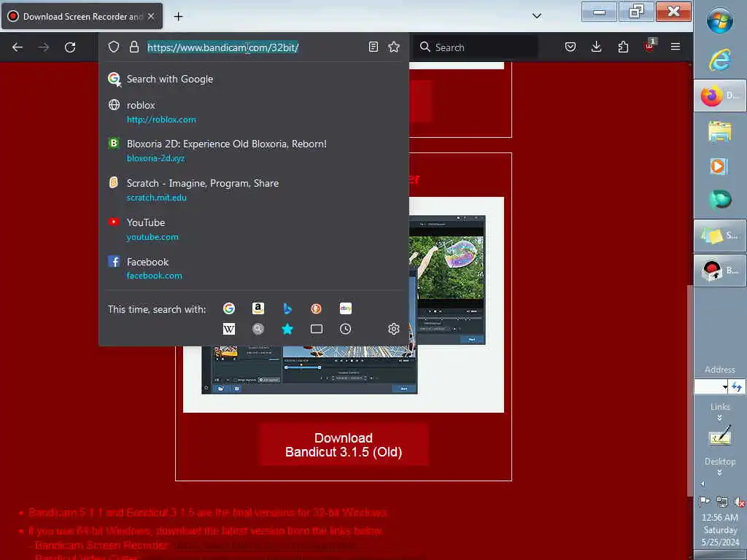Expand the Desktop toolbar chevron
747x560 pixels.
point(720,472)
